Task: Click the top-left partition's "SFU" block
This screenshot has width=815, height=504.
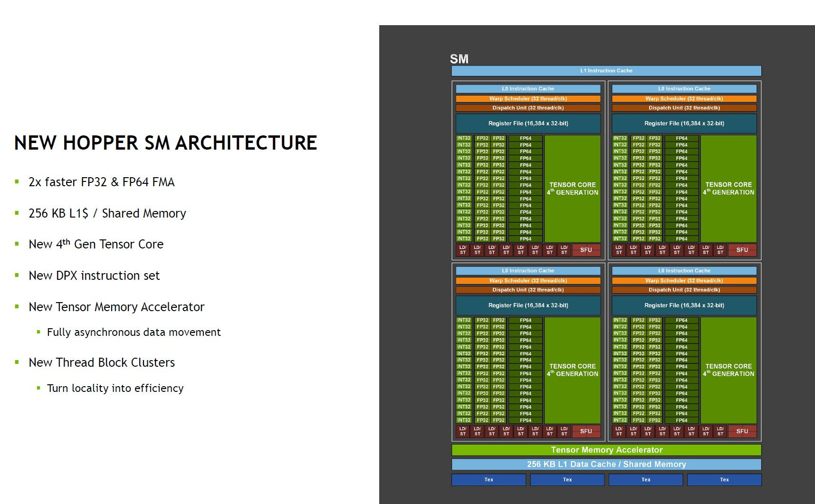Action: pyautogui.click(x=586, y=250)
